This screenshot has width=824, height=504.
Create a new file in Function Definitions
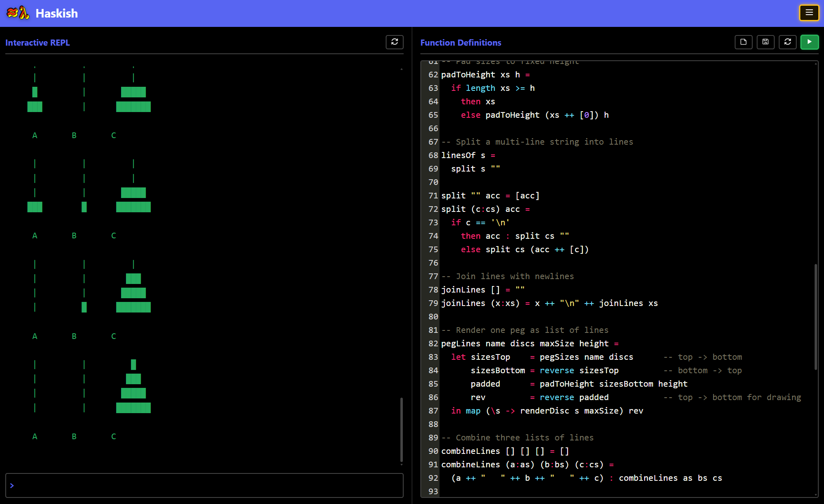coord(743,42)
